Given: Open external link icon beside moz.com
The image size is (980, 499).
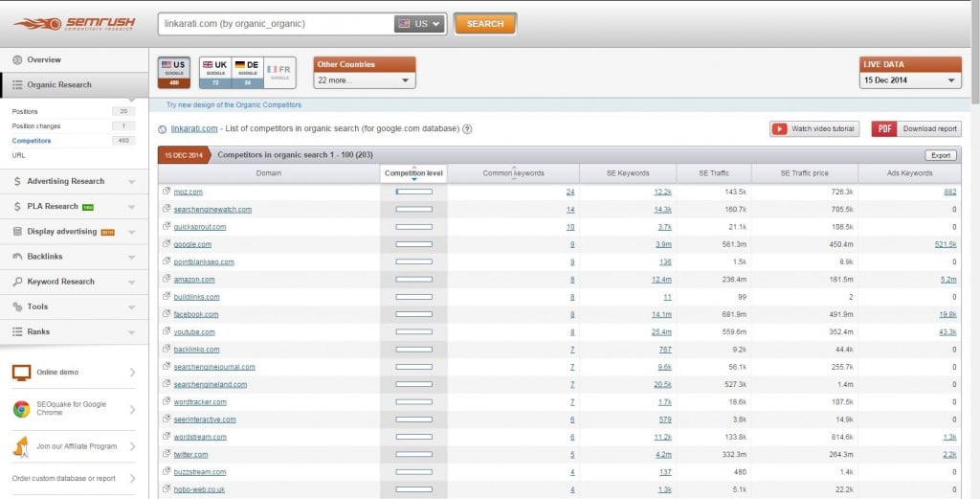Looking at the screenshot, I should [167, 191].
